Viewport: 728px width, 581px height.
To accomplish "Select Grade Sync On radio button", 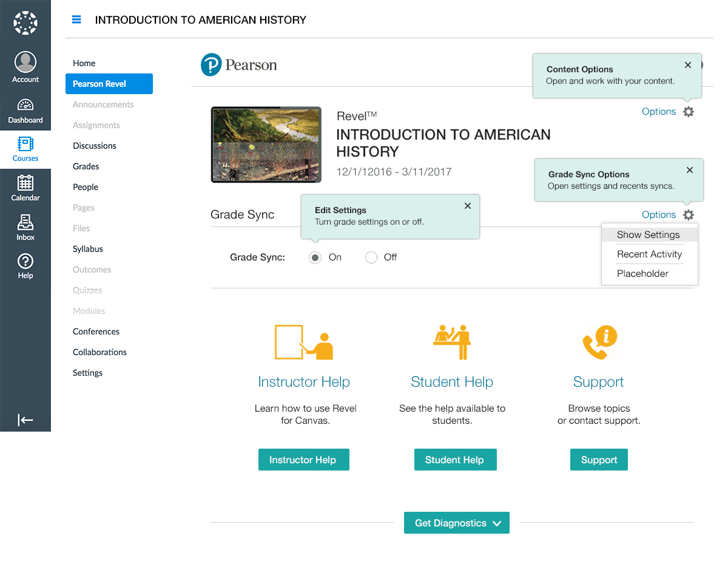I will point(315,257).
